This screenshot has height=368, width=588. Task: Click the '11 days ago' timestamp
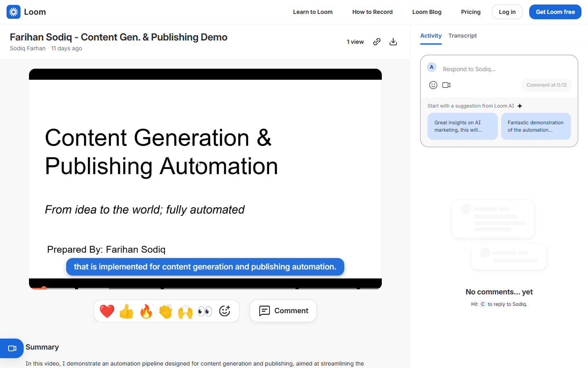coord(67,48)
